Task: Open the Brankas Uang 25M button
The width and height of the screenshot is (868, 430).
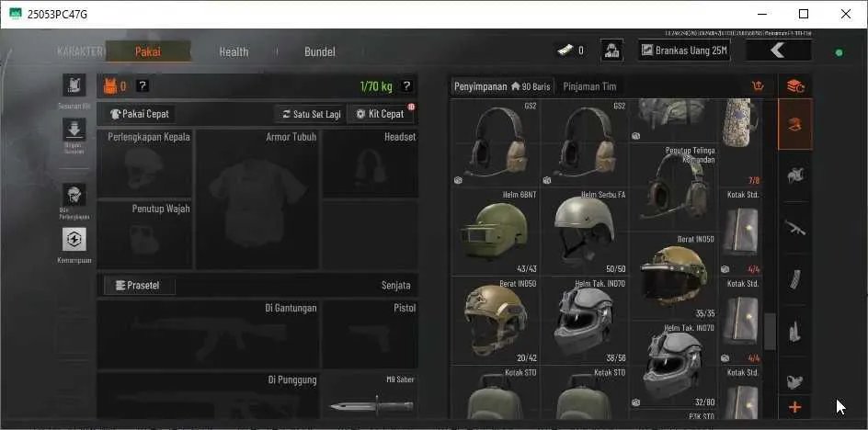Action: (x=684, y=51)
